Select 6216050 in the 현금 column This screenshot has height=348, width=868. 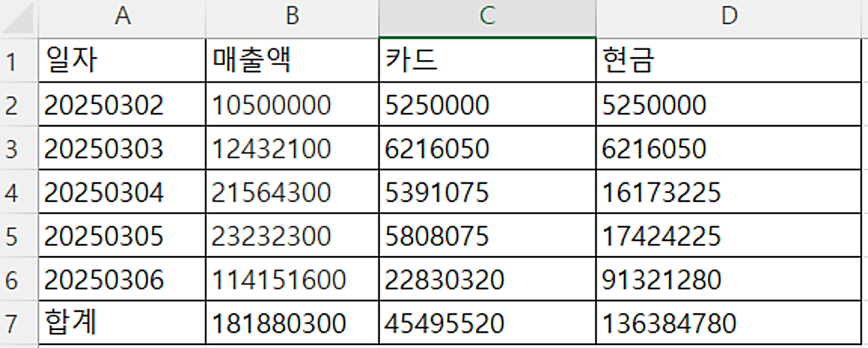click(x=730, y=148)
